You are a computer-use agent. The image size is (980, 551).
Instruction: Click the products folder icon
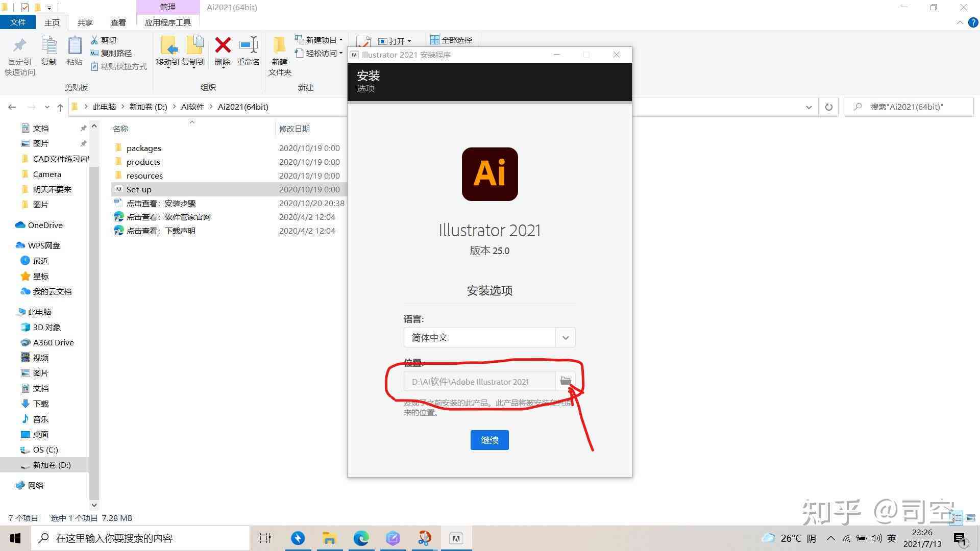tap(118, 161)
